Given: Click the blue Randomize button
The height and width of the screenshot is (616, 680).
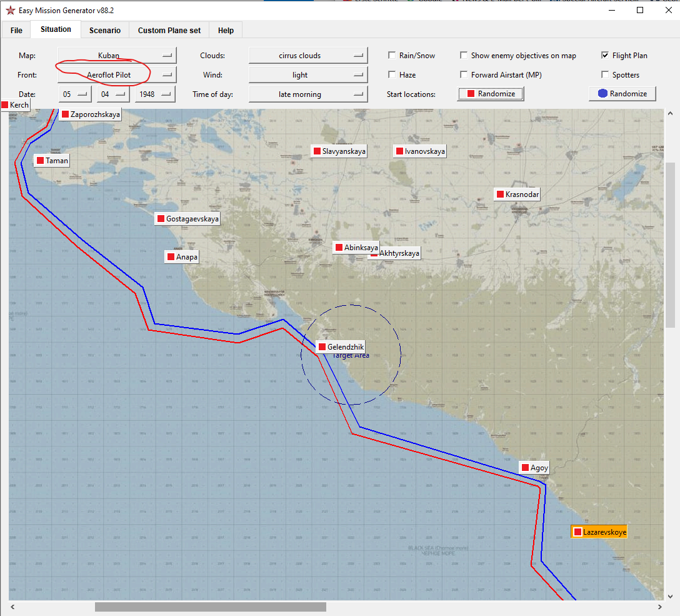Looking at the screenshot, I should pos(622,94).
